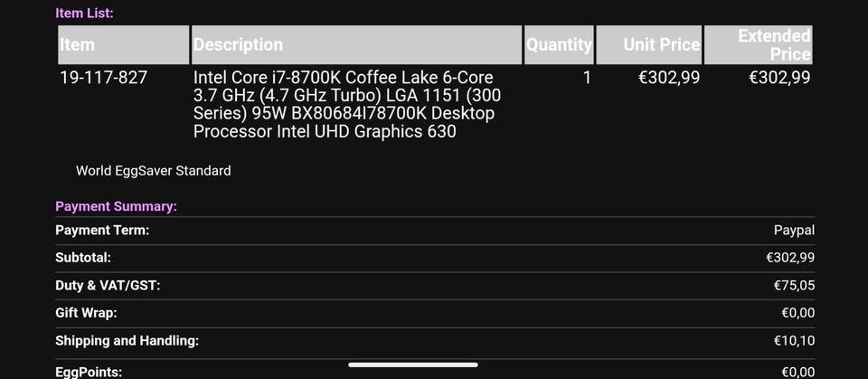
Task: Select the Subtotal row label
Action: [x=83, y=258]
